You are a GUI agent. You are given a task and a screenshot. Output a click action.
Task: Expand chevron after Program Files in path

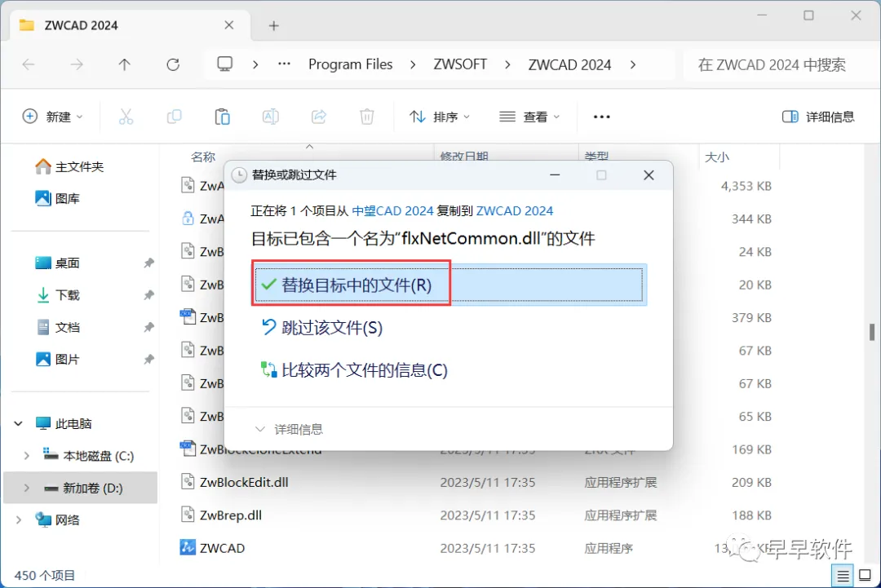coord(413,64)
